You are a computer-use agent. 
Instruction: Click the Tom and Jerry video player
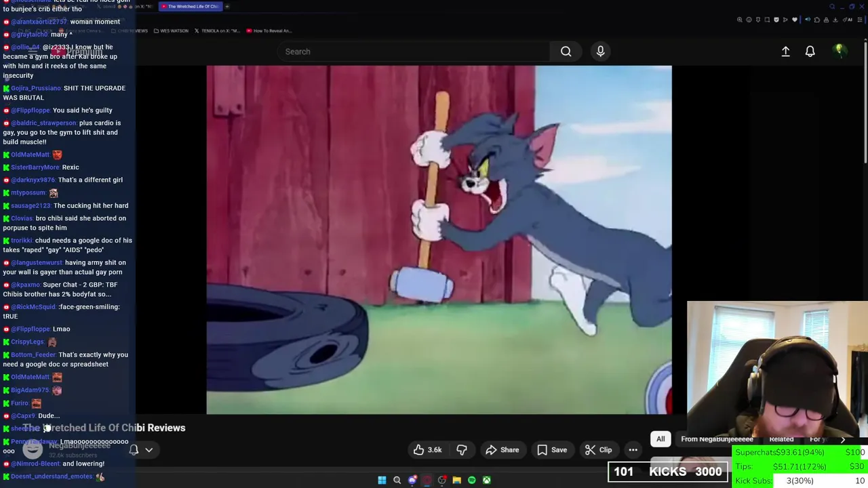click(x=439, y=239)
